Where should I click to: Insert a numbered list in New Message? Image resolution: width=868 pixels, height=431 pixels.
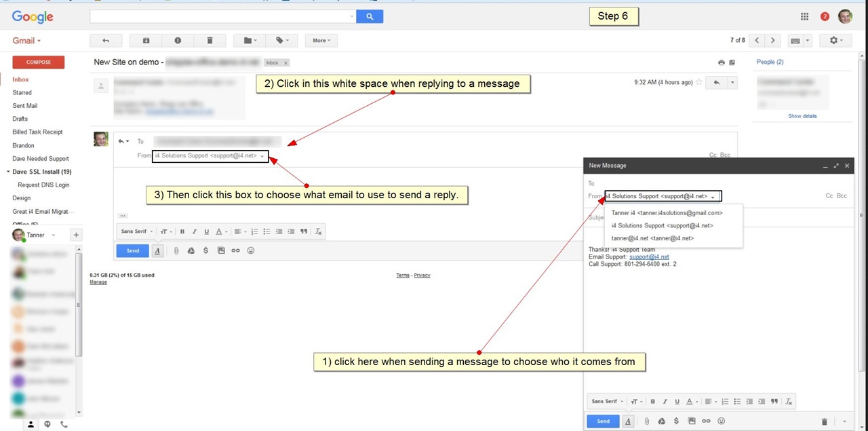[724, 402]
